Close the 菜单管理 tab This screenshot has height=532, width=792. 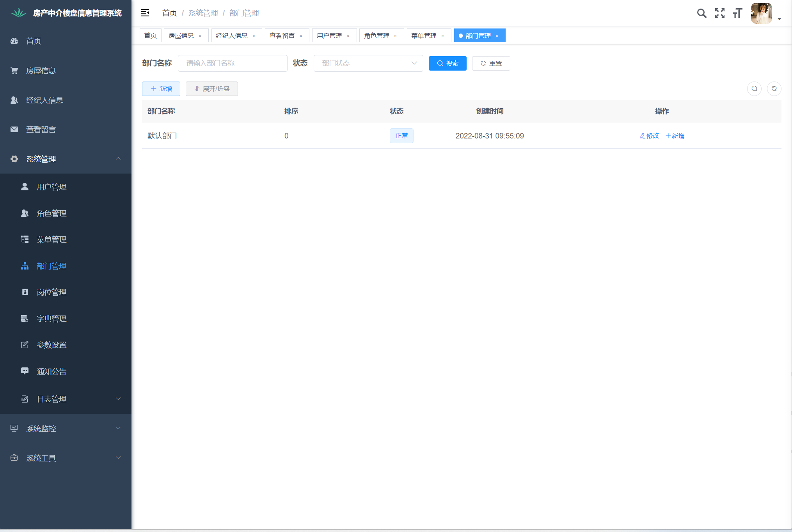pyautogui.click(x=442, y=36)
